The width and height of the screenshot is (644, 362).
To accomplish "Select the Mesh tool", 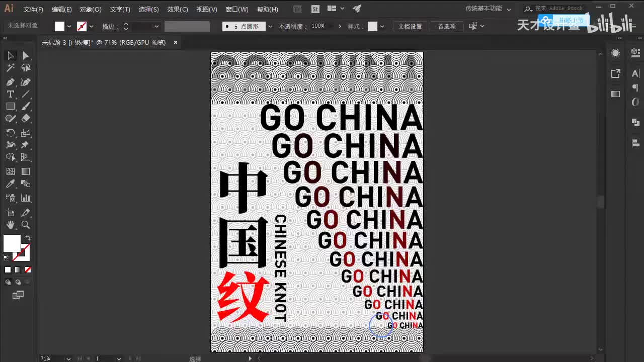I will [x=10, y=171].
